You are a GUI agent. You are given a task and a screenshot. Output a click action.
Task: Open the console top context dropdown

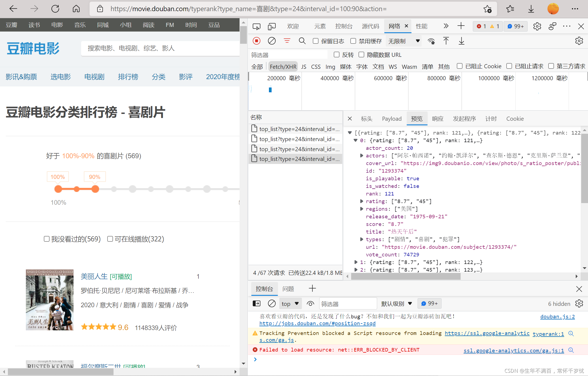click(290, 304)
